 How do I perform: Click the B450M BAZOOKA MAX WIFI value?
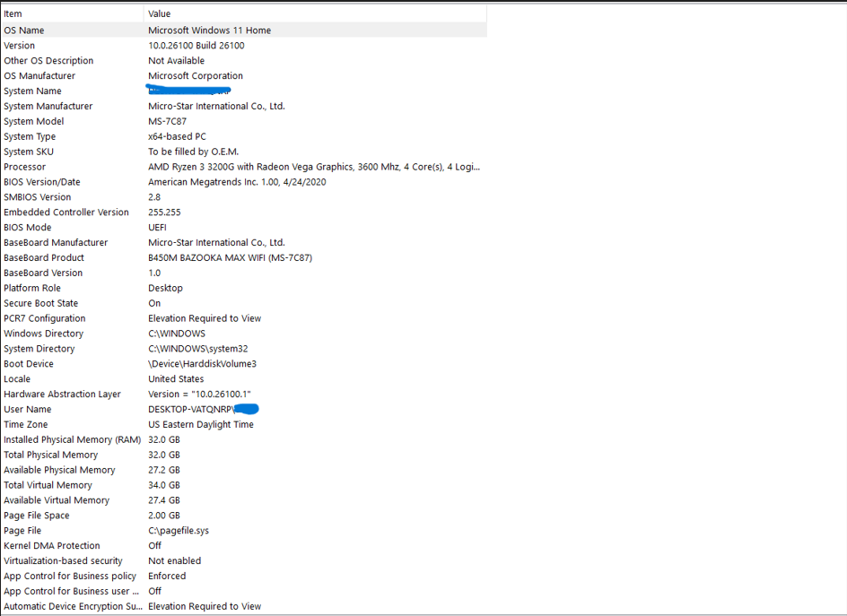pos(230,257)
